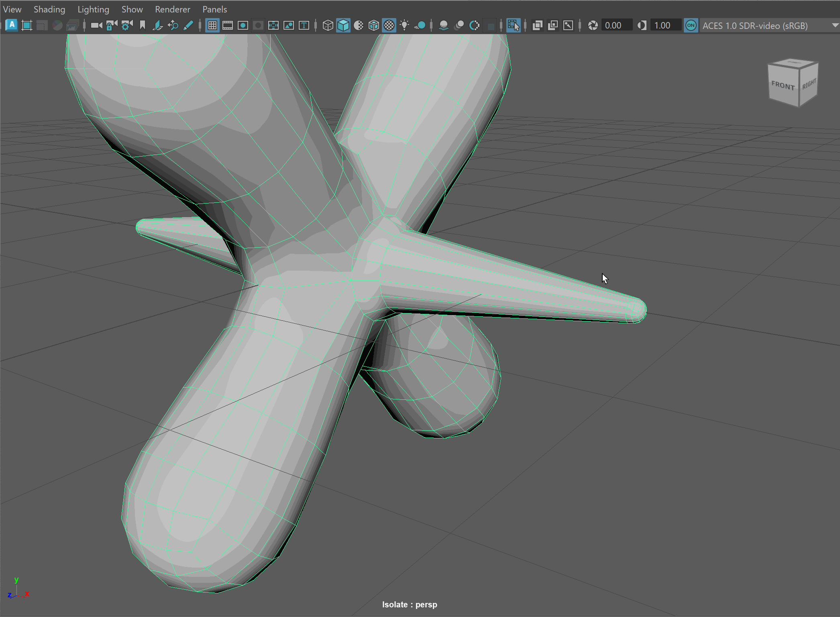Click the Select Camera icon
This screenshot has width=840, height=617.
[96, 25]
